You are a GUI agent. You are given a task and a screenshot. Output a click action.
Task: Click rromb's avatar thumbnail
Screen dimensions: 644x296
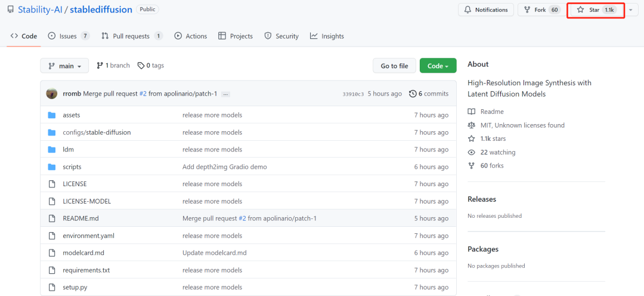tap(52, 94)
